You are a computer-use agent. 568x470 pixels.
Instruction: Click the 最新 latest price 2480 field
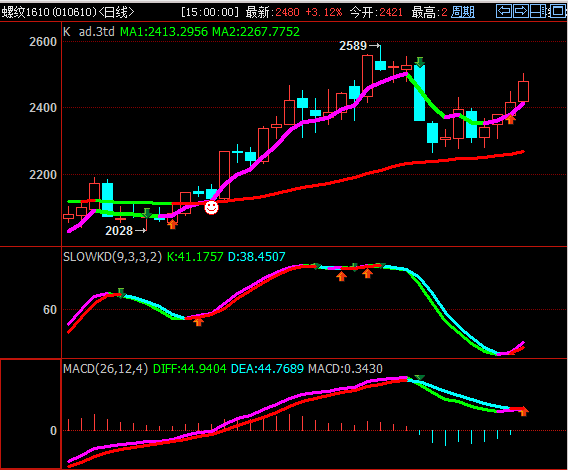coord(273,12)
